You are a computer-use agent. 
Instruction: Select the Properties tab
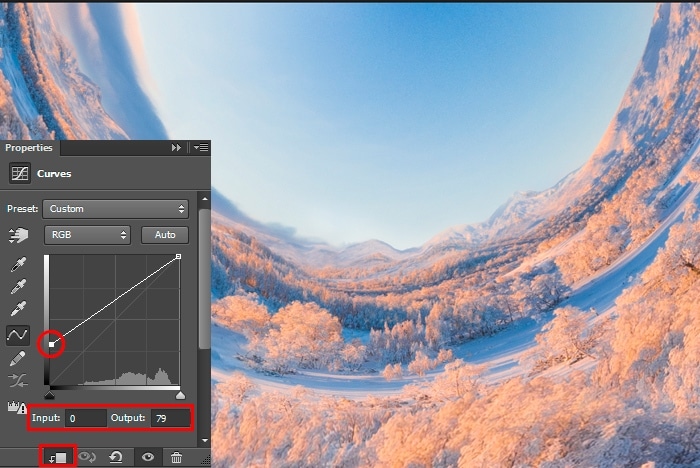[29, 147]
